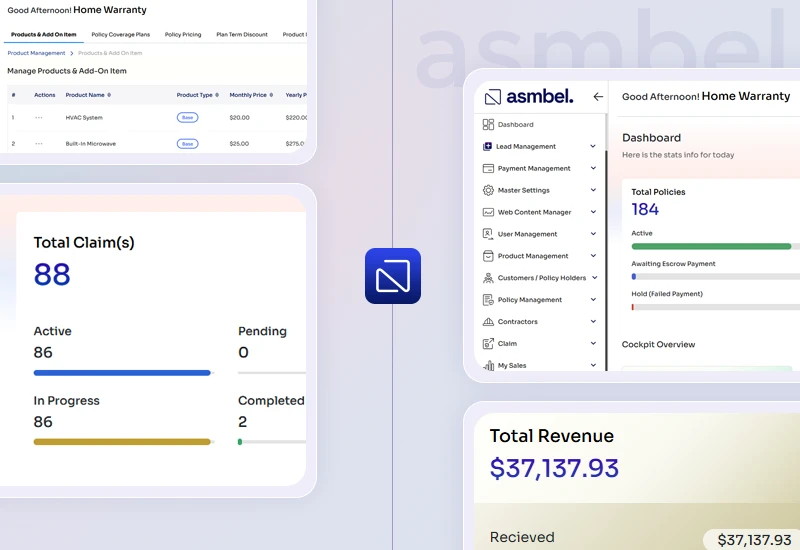Click the Master Settings gear icon
Image resolution: width=800 pixels, height=550 pixels.
tap(488, 190)
